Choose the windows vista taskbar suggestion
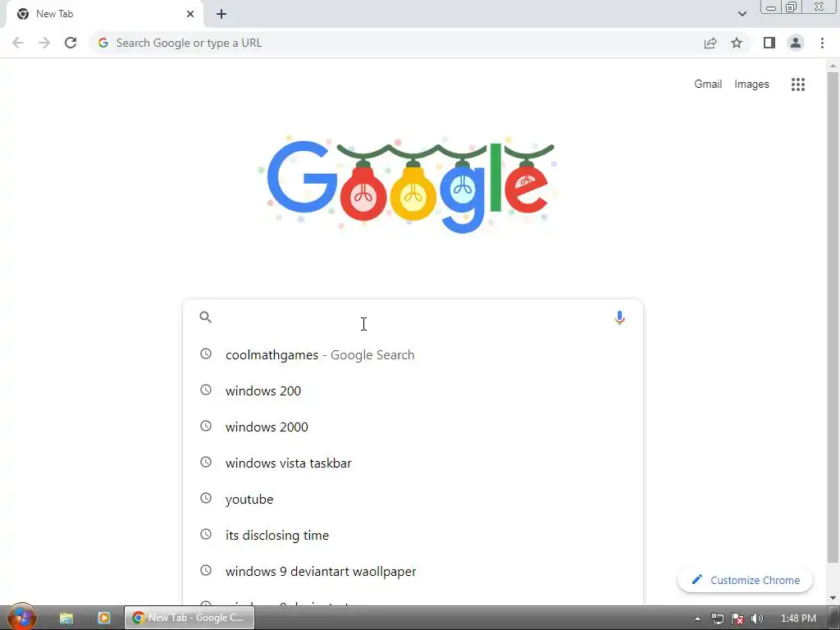 pos(413,463)
